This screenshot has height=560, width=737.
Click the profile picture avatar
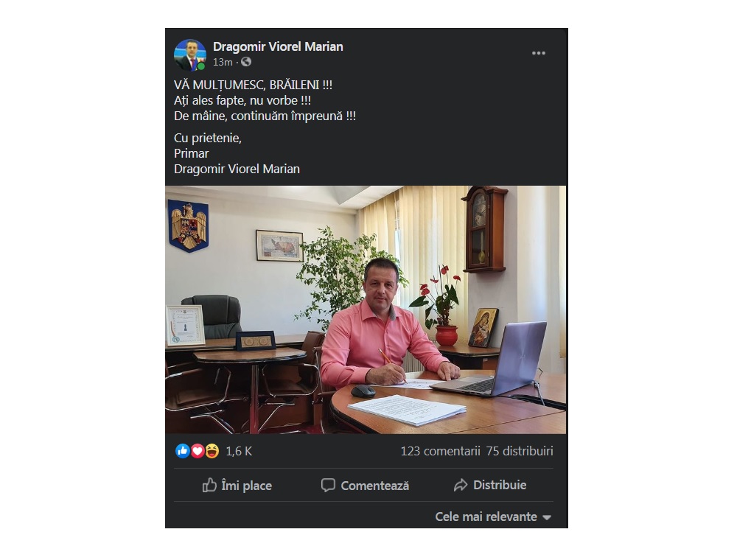[x=190, y=55]
